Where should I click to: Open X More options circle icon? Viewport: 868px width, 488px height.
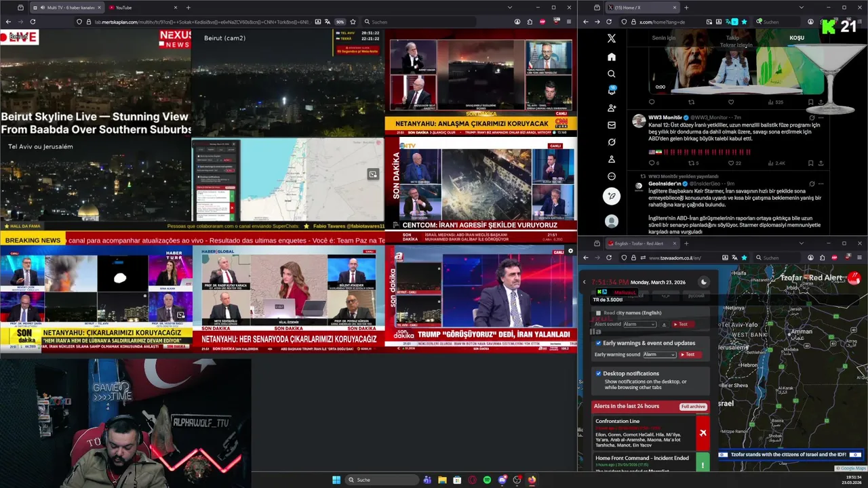(x=612, y=176)
